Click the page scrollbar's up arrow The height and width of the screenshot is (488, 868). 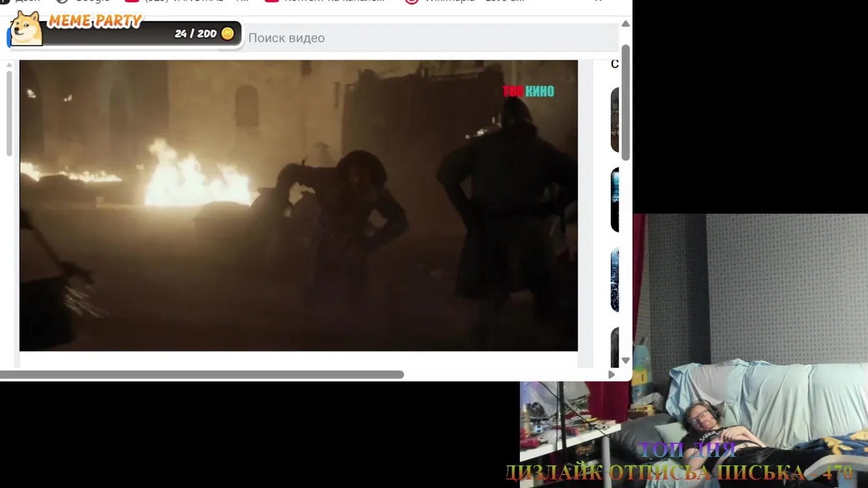[x=626, y=24]
